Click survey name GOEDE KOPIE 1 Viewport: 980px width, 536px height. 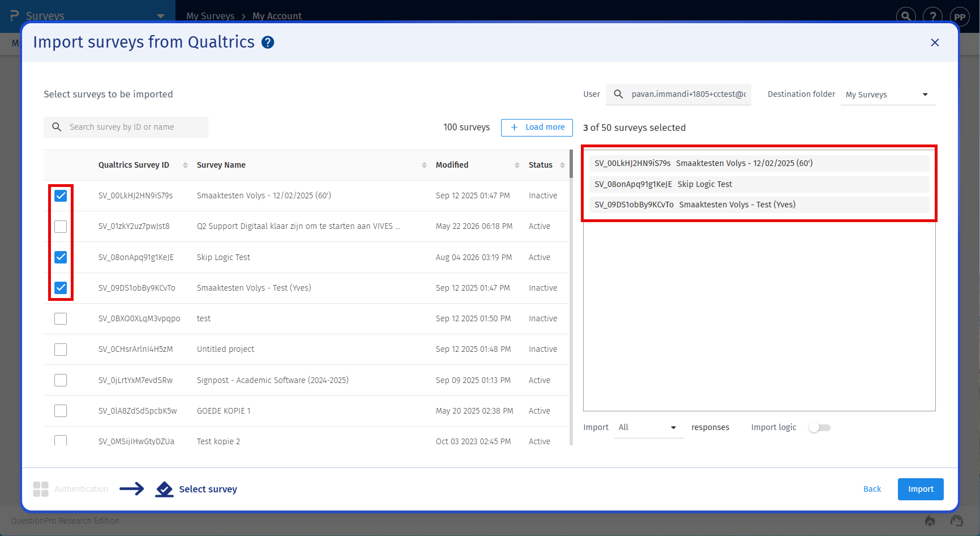[x=224, y=411]
